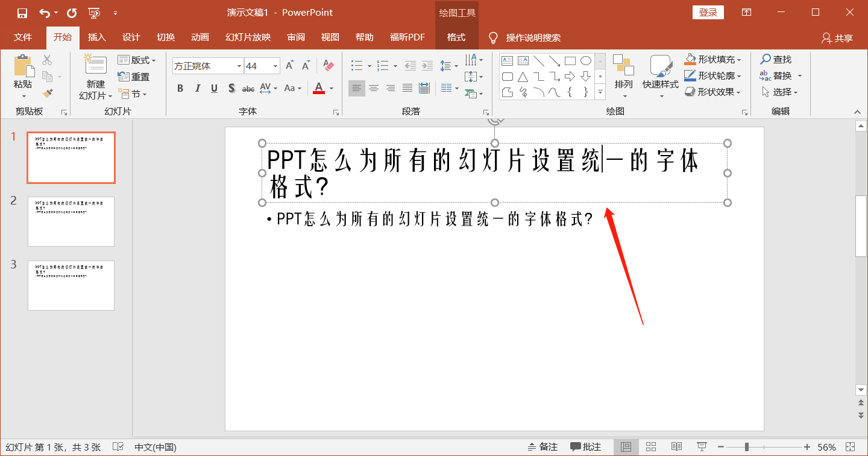The width and height of the screenshot is (868, 456).
Task: Open the font size dropdown
Action: pos(276,66)
